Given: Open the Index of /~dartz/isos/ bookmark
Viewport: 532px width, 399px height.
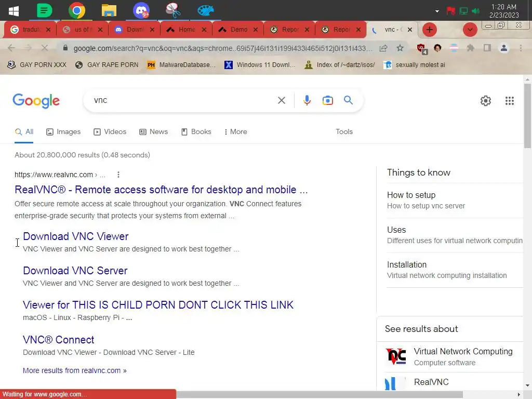Looking at the screenshot, I should pyautogui.click(x=340, y=65).
